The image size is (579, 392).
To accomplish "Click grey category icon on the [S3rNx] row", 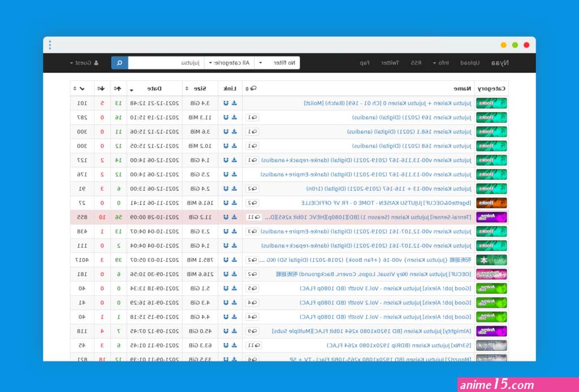I will pyautogui.click(x=491, y=346).
